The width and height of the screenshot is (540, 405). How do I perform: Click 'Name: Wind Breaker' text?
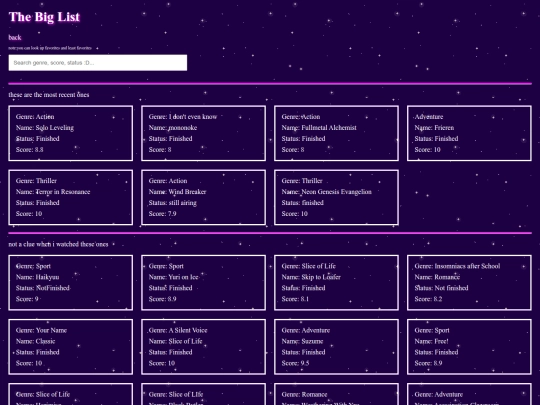(177, 192)
